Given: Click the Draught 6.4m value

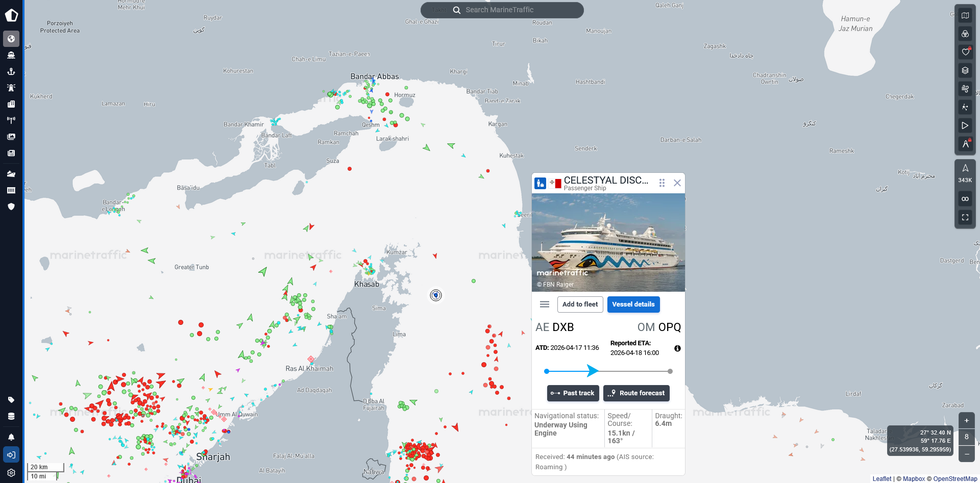Looking at the screenshot, I should point(663,424).
